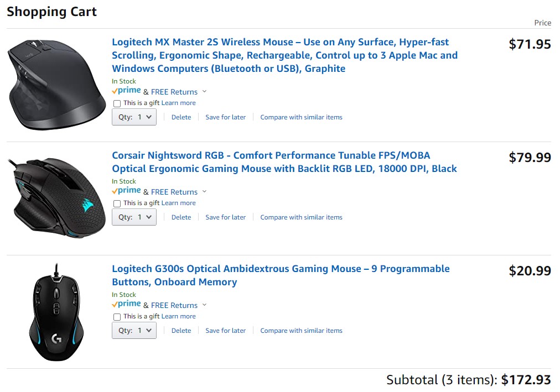Screen dimensions: 560x392
Task: Open the Logitech MX Master 2S product image
Action: pyautogui.click(x=56, y=83)
